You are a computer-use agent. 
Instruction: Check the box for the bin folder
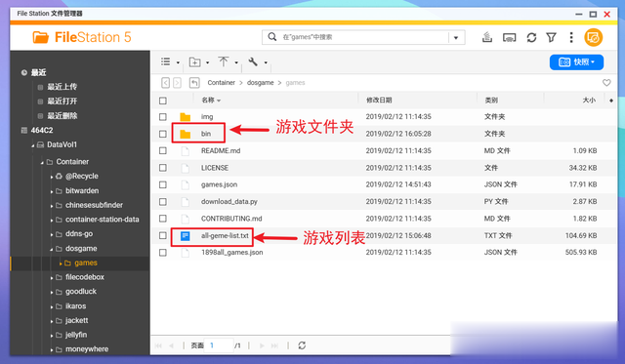pos(163,134)
